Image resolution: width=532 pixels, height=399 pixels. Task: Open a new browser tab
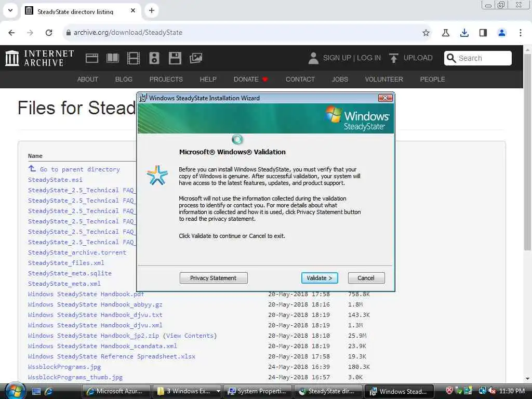point(152,10)
